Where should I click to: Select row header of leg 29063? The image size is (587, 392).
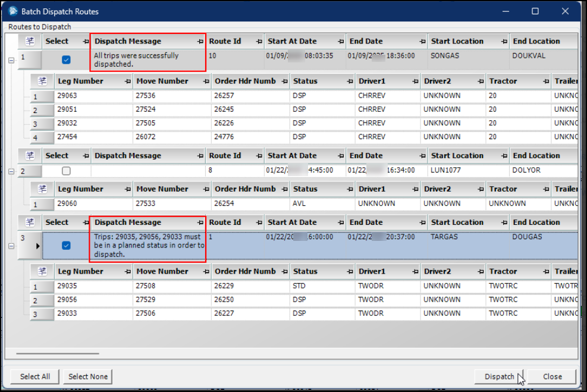(42, 96)
